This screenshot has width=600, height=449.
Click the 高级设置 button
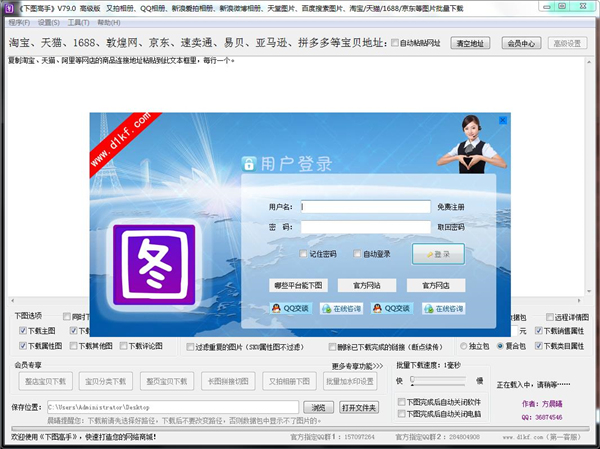[x=567, y=43]
